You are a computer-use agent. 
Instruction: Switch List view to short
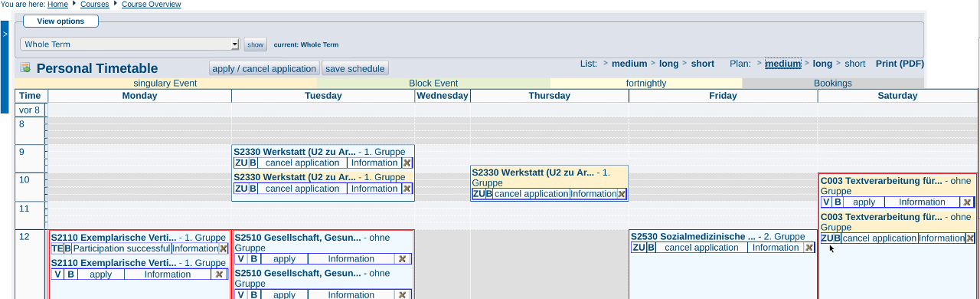[x=702, y=64]
